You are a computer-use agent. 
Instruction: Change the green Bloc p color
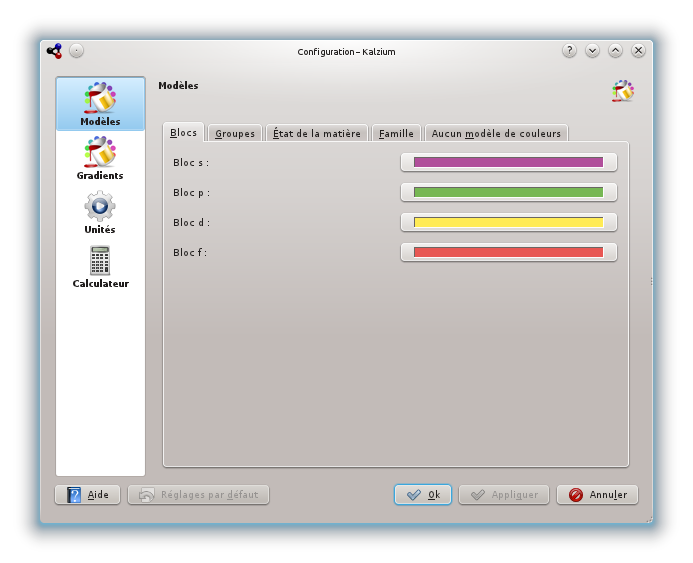click(508, 192)
